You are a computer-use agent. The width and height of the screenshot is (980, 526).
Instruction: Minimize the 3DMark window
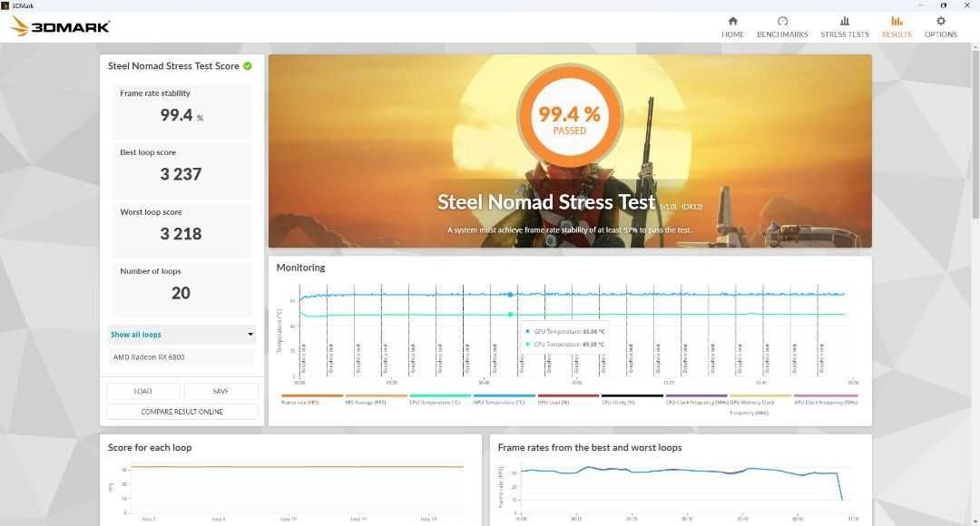920,5
